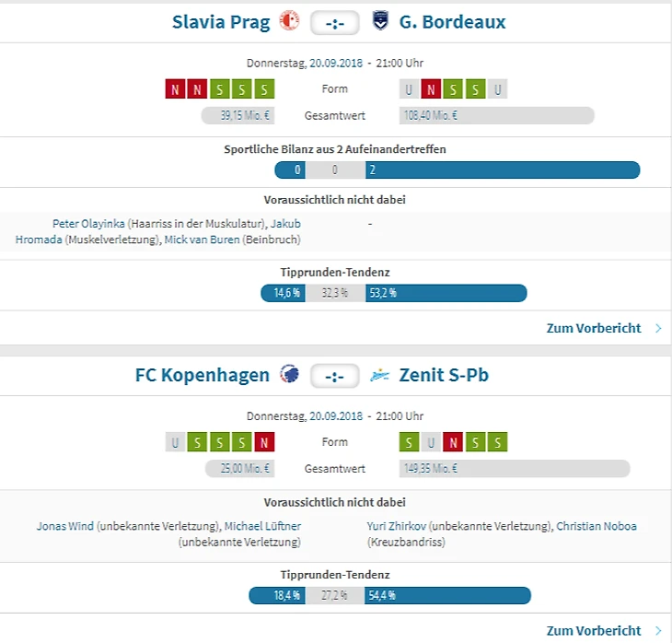
Task: Click the 20.09.2018 date for Slavia match
Action: pos(336,64)
